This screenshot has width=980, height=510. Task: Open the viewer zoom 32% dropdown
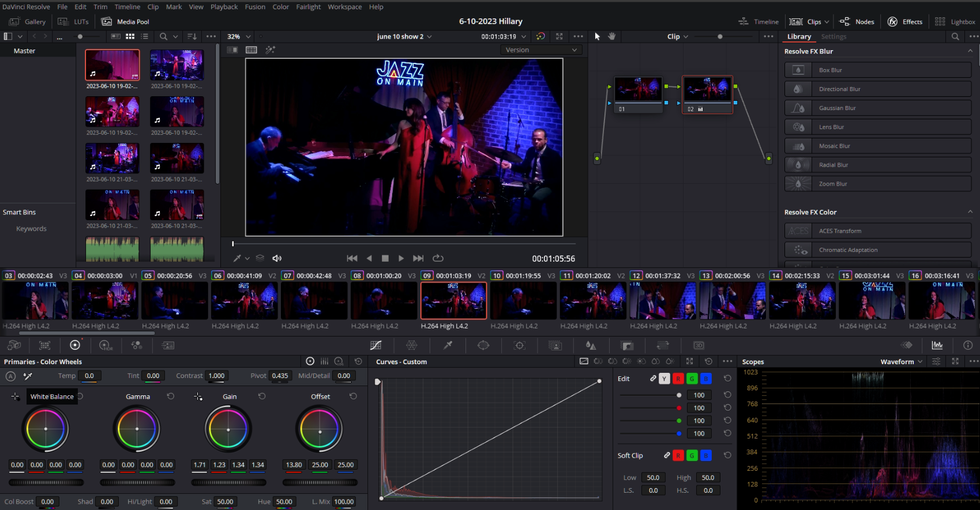(x=239, y=36)
